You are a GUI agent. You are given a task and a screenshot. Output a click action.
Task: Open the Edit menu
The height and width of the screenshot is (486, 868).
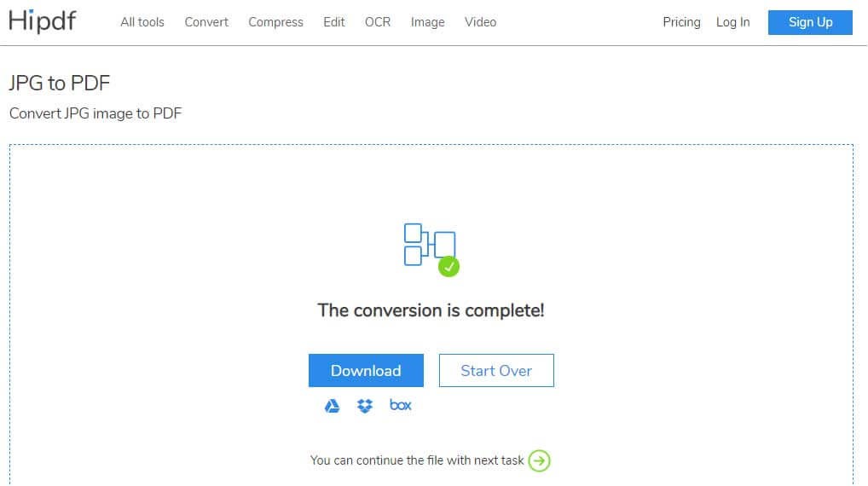(333, 22)
